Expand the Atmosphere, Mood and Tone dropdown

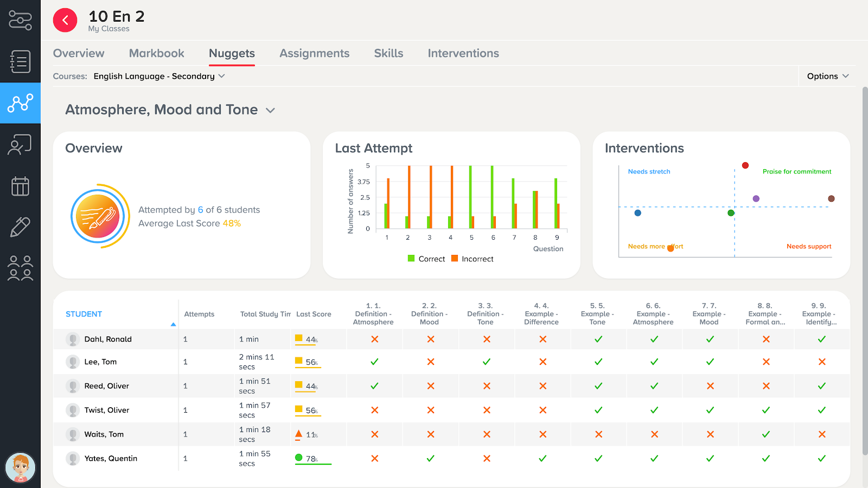click(170, 110)
